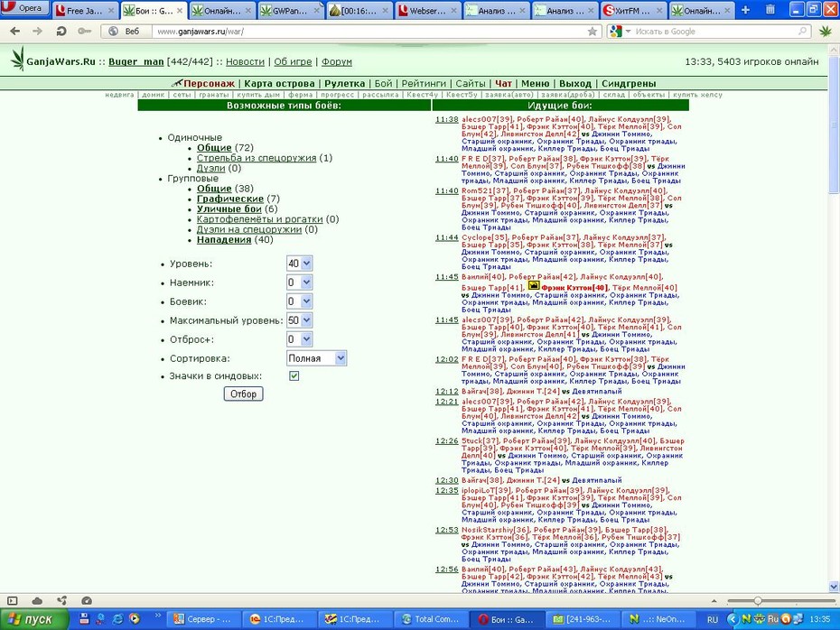Click the GanjaWars leaf logo

click(18, 59)
